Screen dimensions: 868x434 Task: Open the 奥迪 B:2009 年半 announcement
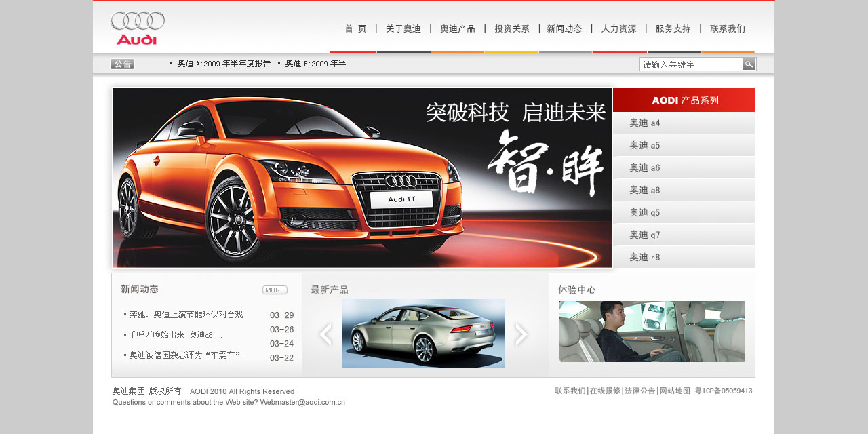tap(315, 64)
